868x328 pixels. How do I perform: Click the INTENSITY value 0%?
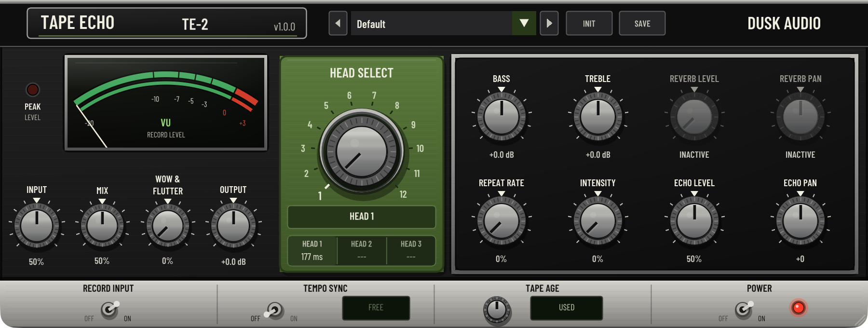tap(597, 259)
